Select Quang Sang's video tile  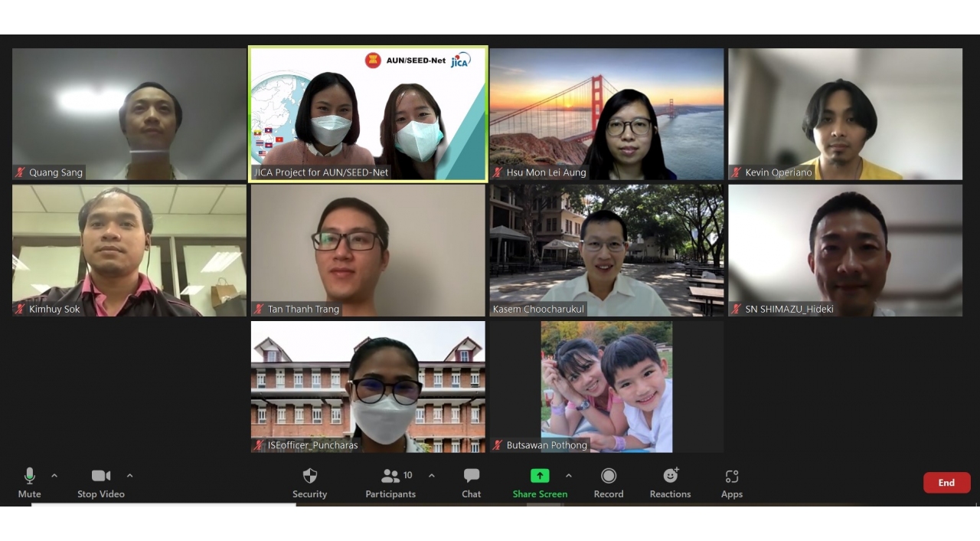(x=129, y=114)
